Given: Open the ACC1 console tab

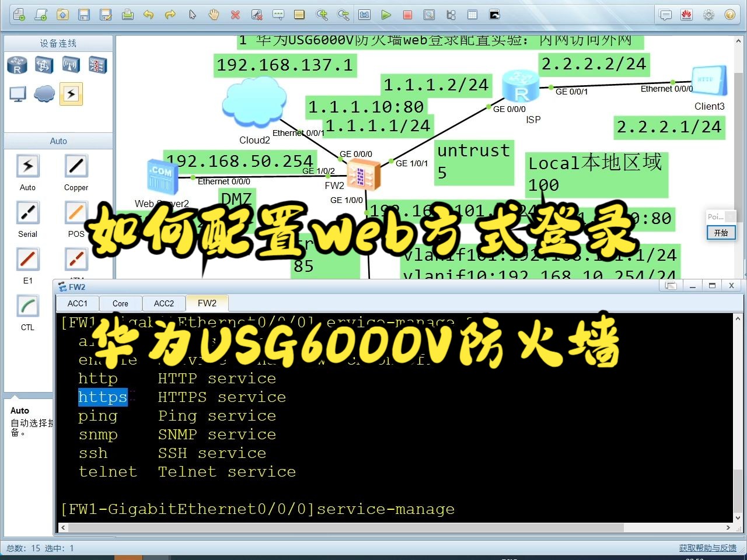Looking at the screenshot, I should point(76,303).
